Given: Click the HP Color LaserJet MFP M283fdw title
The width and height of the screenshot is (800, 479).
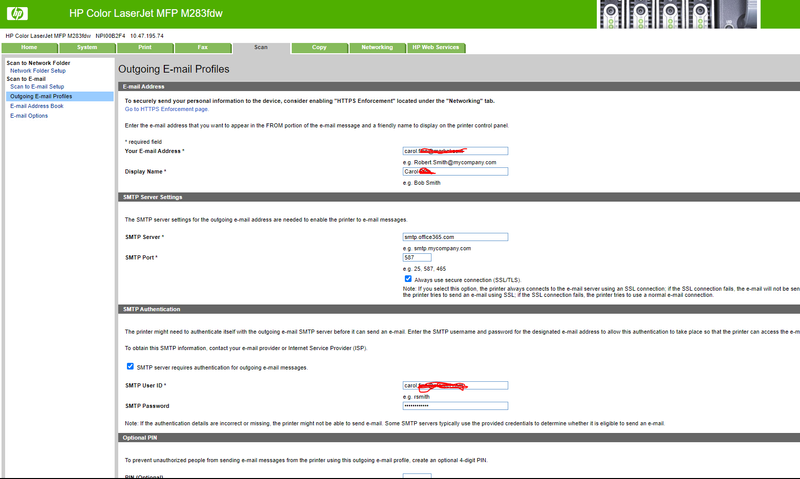Looking at the screenshot, I should 146,13.
